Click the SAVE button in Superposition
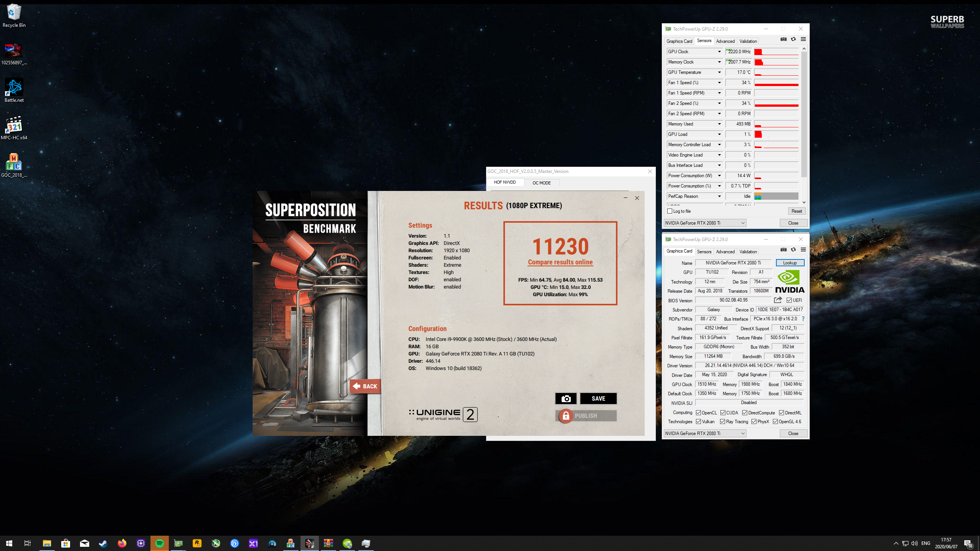 click(x=598, y=398)
